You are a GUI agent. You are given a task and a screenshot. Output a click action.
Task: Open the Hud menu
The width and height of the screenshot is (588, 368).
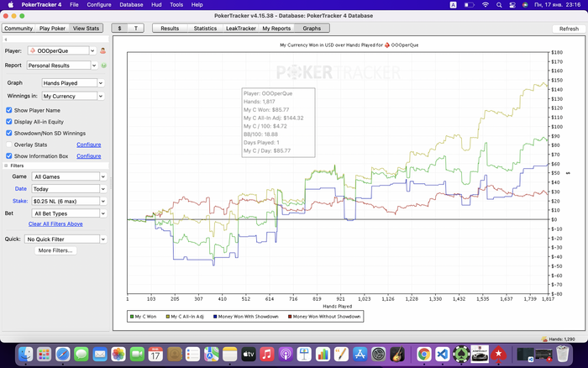tap(156, 5)
